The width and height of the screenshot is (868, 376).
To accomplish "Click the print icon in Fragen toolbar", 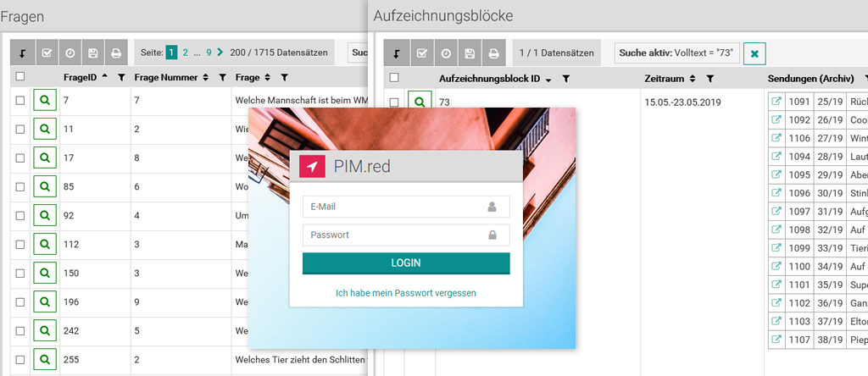I will (115, 53).
